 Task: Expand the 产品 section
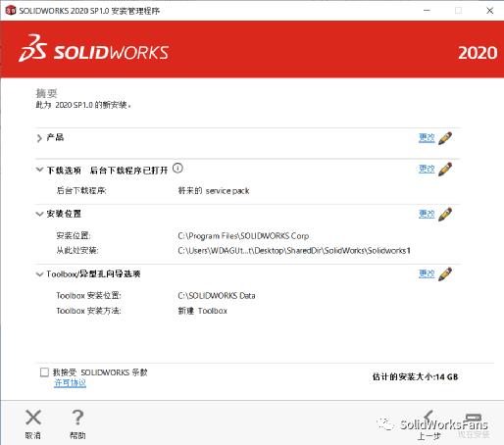39,138
